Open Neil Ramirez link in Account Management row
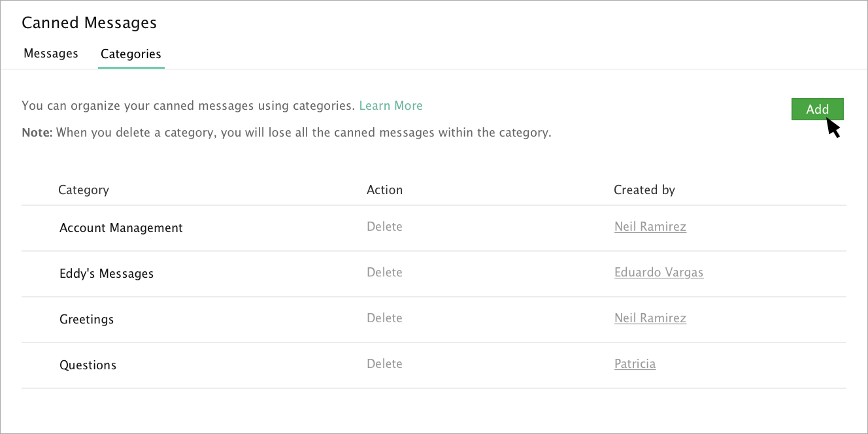Viewport: 868px width, 434px height. pyautogui.click(x=650, y=227)
